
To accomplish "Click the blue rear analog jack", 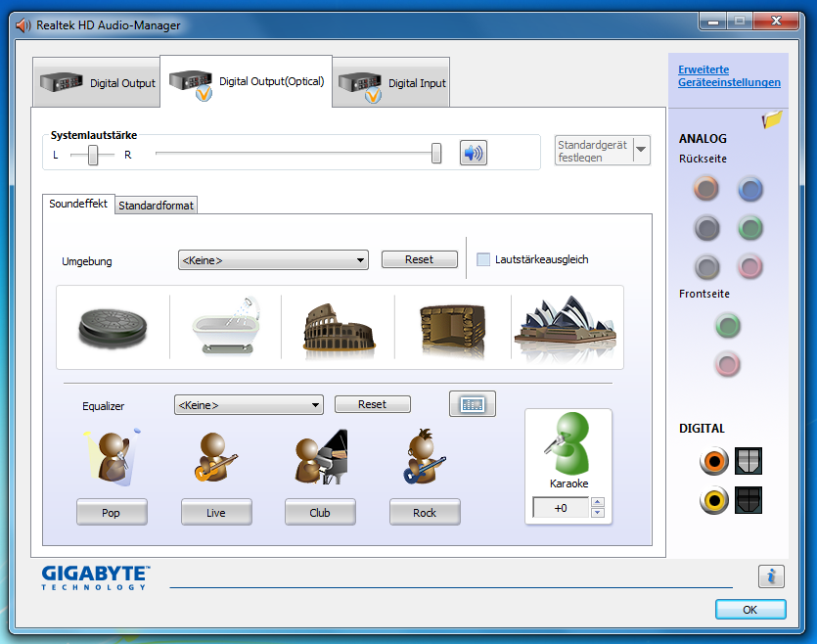I will 750,189.
